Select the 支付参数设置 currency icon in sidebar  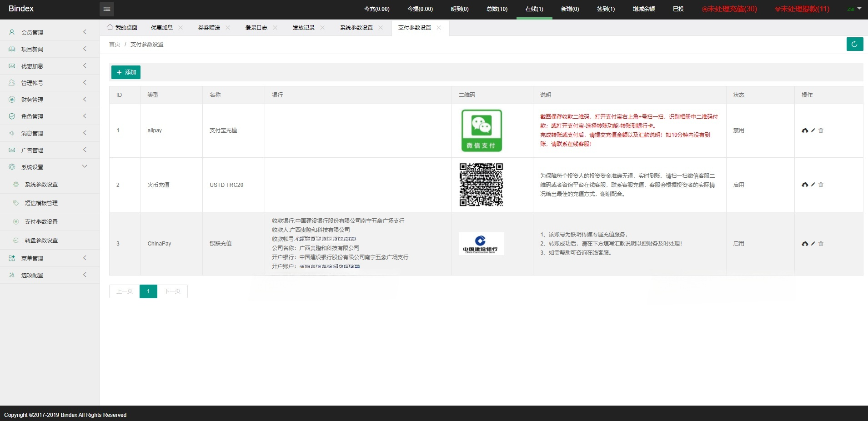(16, 221)
